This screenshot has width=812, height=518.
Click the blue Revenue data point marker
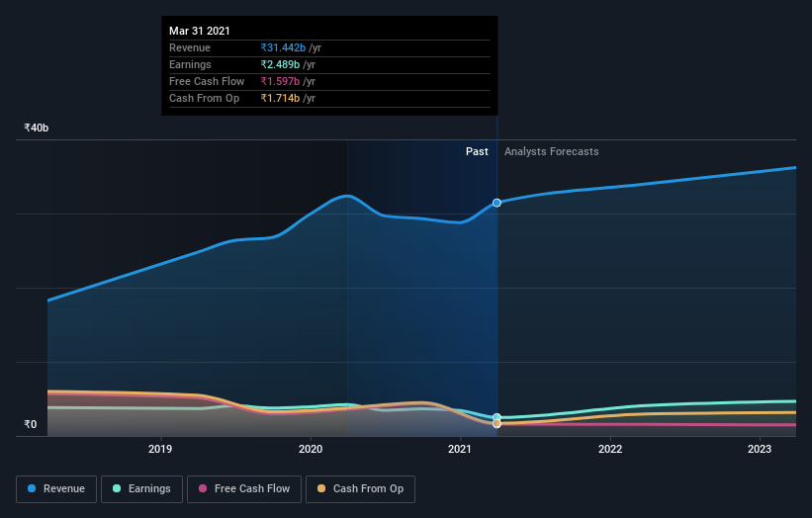point(496,203)
